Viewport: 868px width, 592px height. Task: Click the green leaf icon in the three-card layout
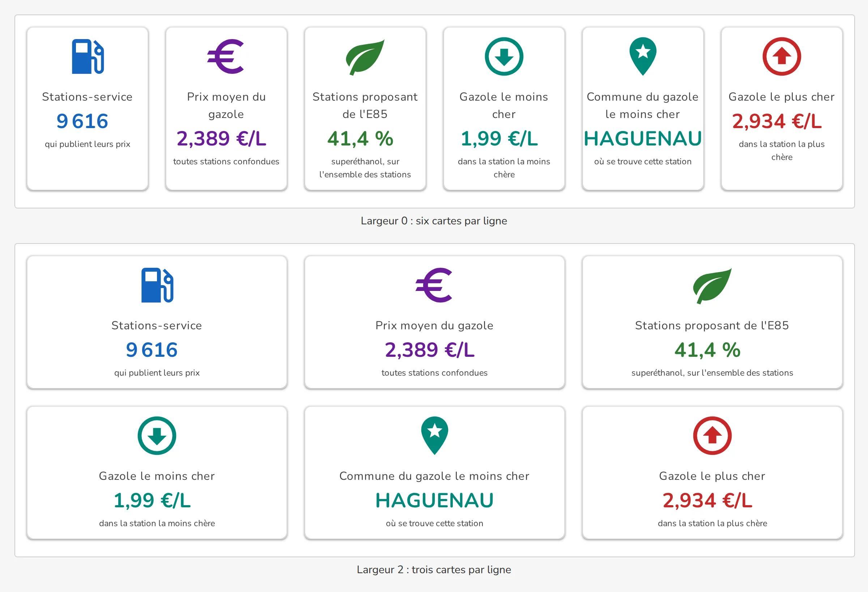click(712, 286)
